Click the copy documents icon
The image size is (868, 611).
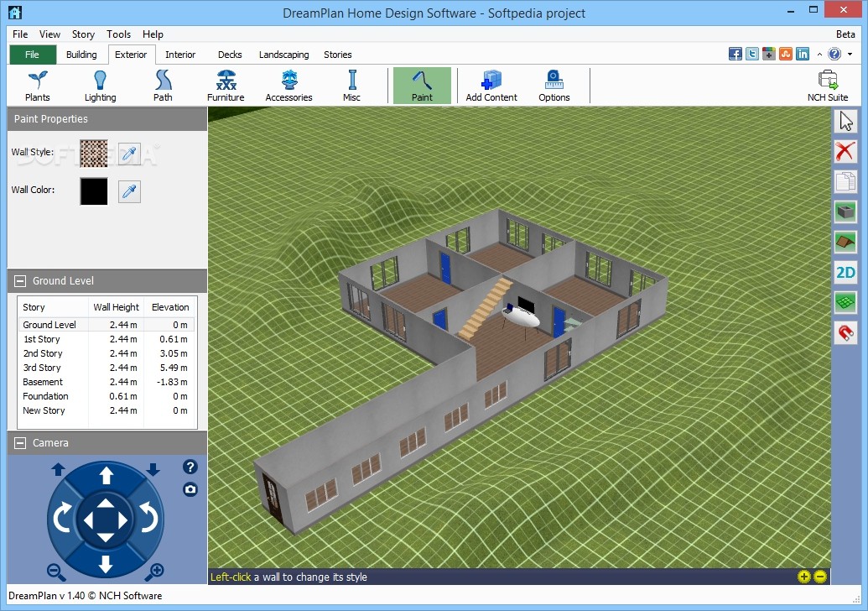[x=845, y=181]
